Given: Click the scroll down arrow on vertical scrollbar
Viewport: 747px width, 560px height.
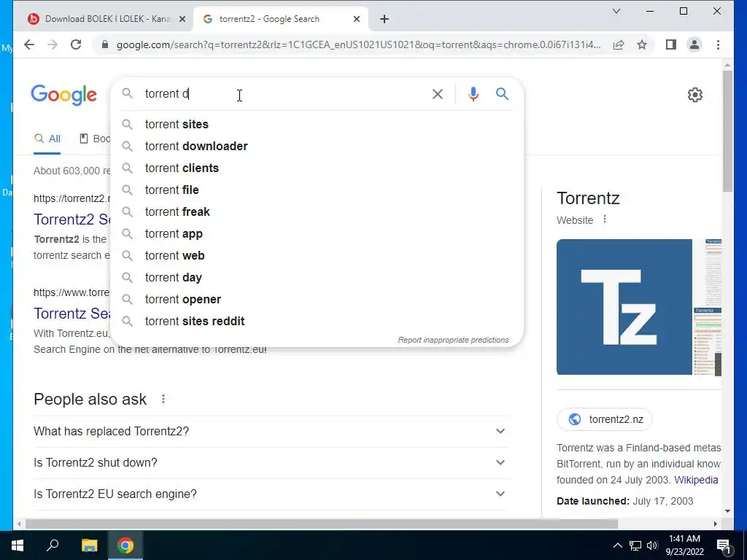Looking at the screenshot, I should tap(727, 511).
